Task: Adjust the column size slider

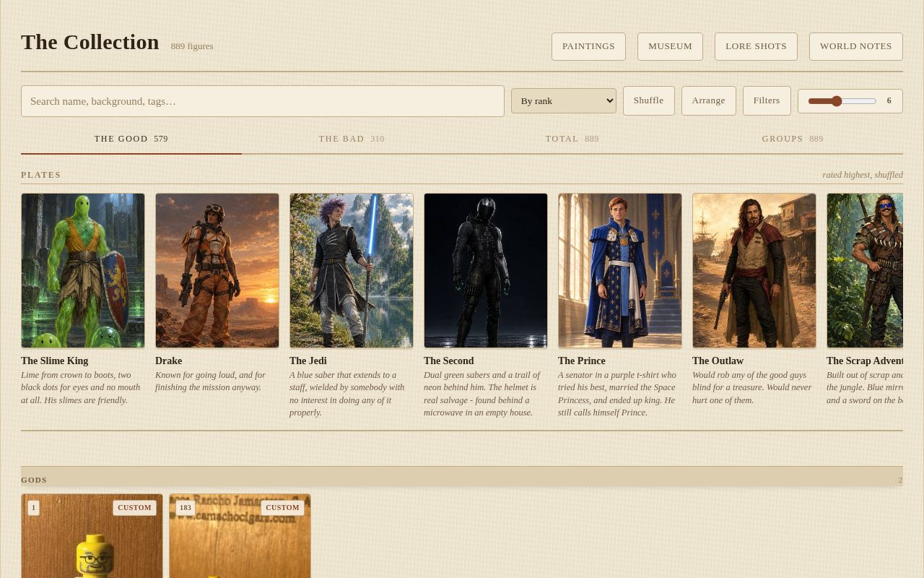Action: [842, 101]
